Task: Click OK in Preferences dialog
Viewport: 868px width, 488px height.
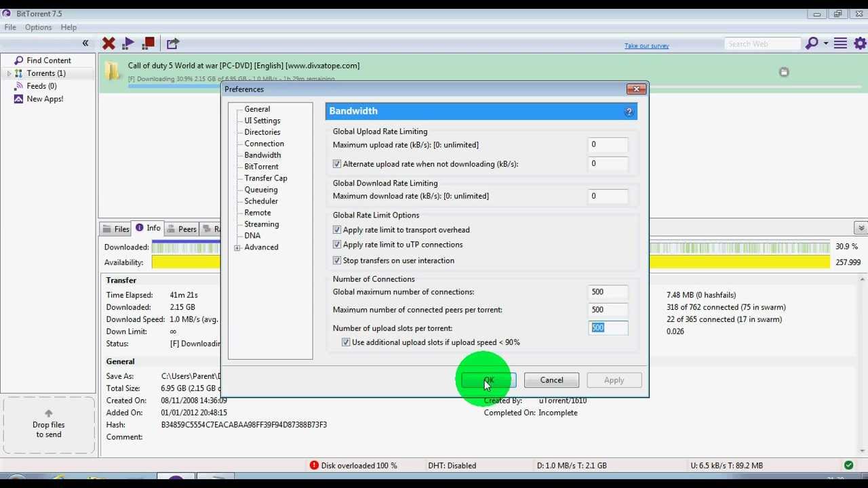Action: (489, 380)
